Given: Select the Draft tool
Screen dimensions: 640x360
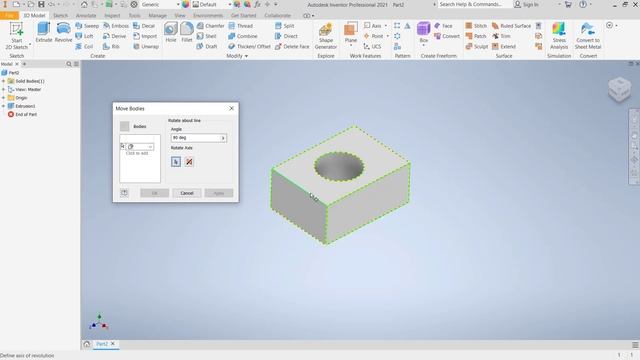Looking at the screenshot, I should pyautogui.click(x=207, y=47).
